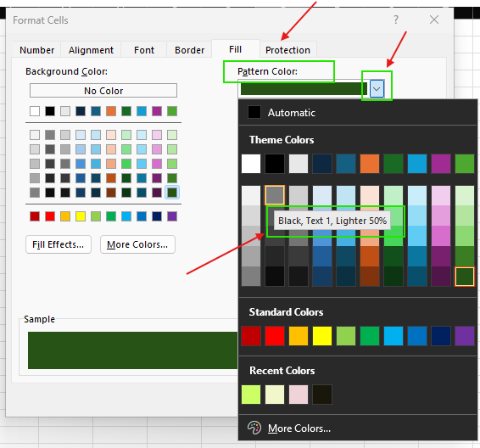Pick light blue in dropdown Standard Colors
This screenshot has height=448, width=480.
393,336
